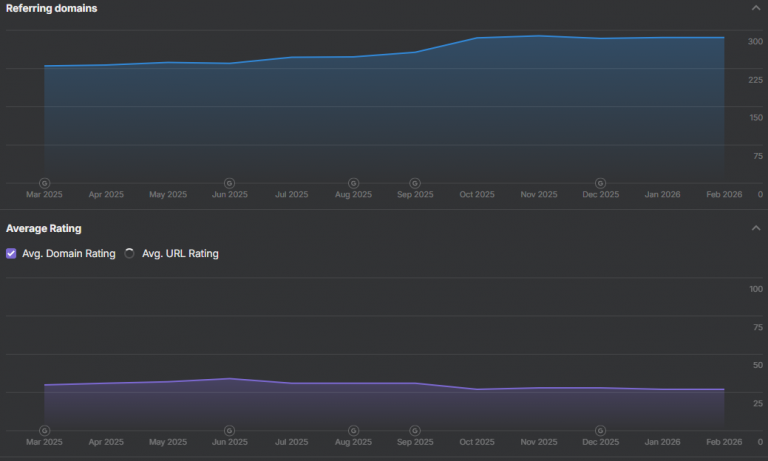Viewport: 768px width, 461px height.
Task: Click the 150 value on Referring domains axis
Action: point(756,118)
